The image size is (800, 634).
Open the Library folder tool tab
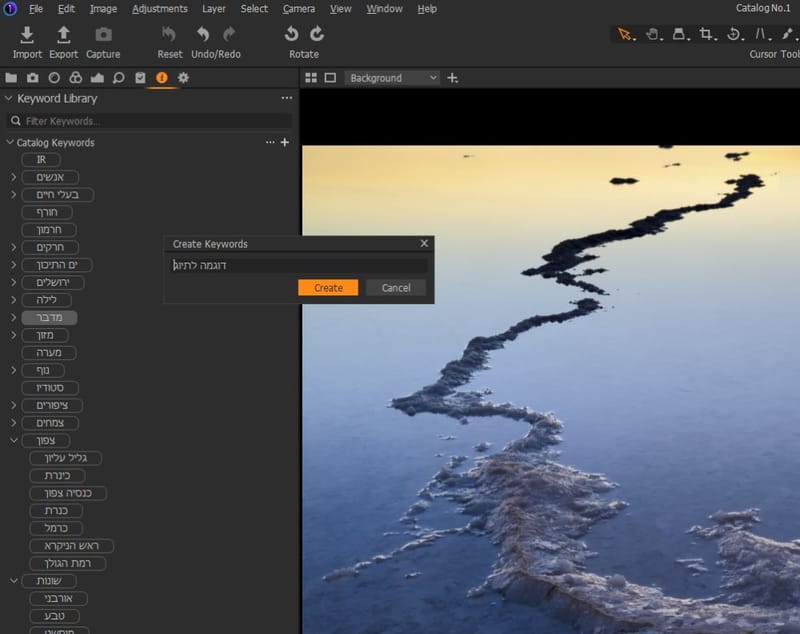click(11, 78)
